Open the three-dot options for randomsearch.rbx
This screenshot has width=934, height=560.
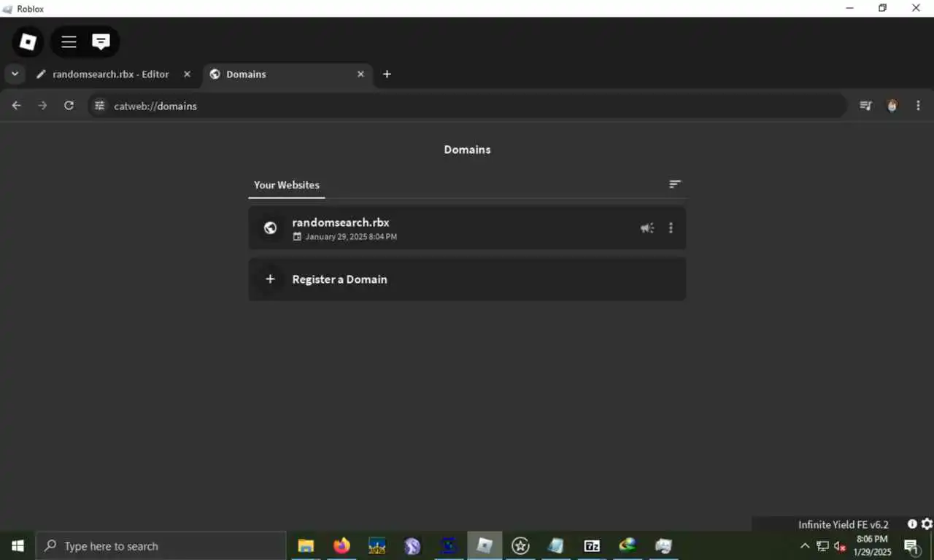coord(671,228)
